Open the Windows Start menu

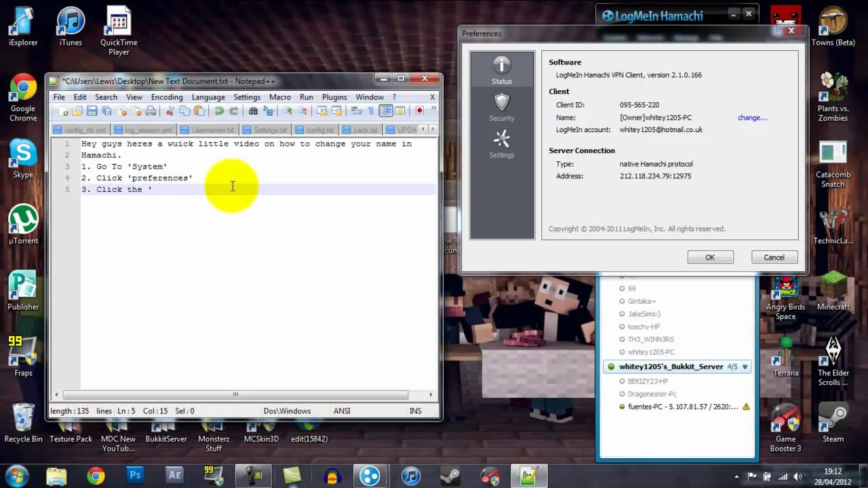click(16, 476)
